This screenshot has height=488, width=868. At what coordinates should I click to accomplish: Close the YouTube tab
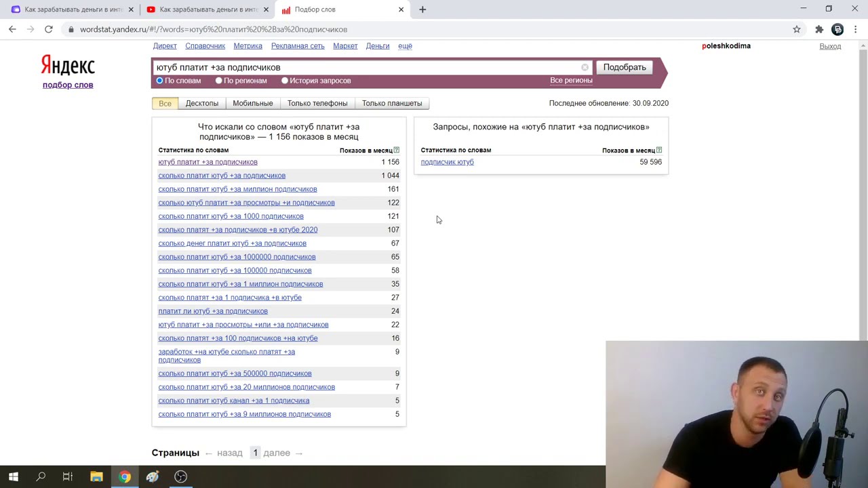pyautogui.click(x=266, y=9)
